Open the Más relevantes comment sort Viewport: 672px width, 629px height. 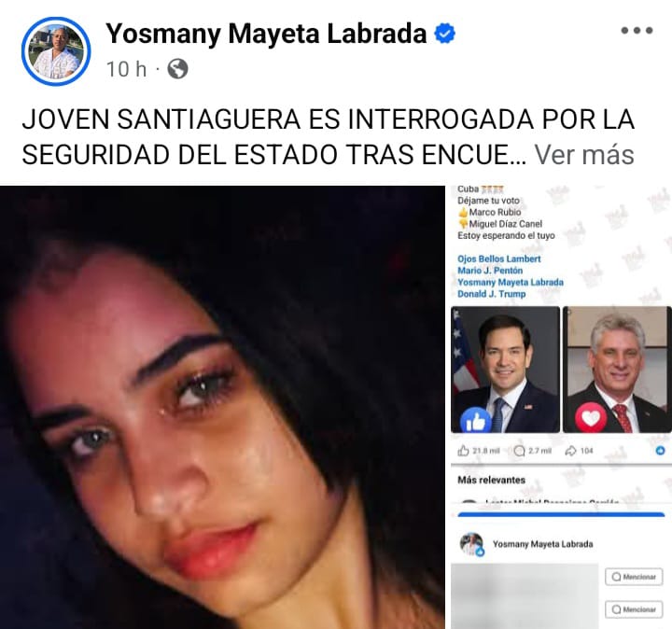tap(491, 480)
